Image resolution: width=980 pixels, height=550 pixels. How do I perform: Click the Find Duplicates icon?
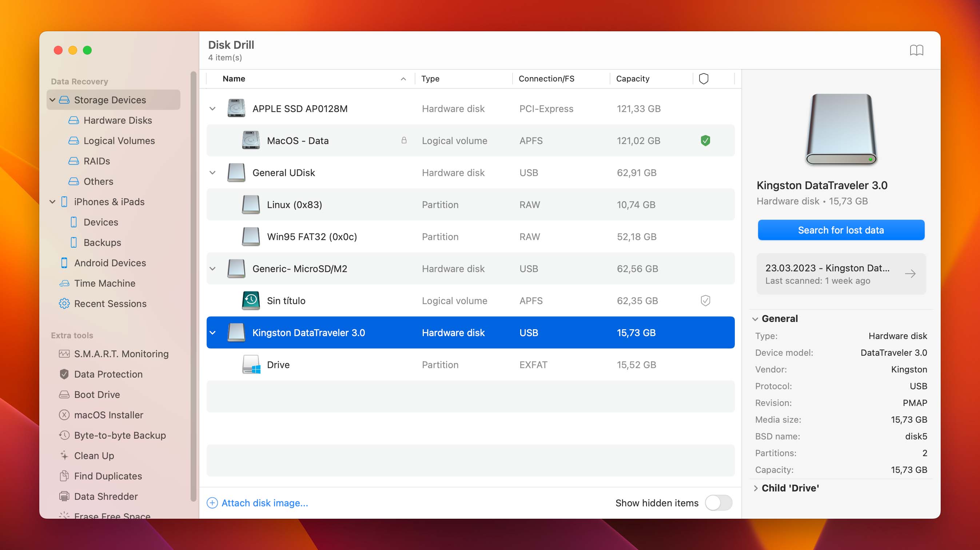pos(64,476)
